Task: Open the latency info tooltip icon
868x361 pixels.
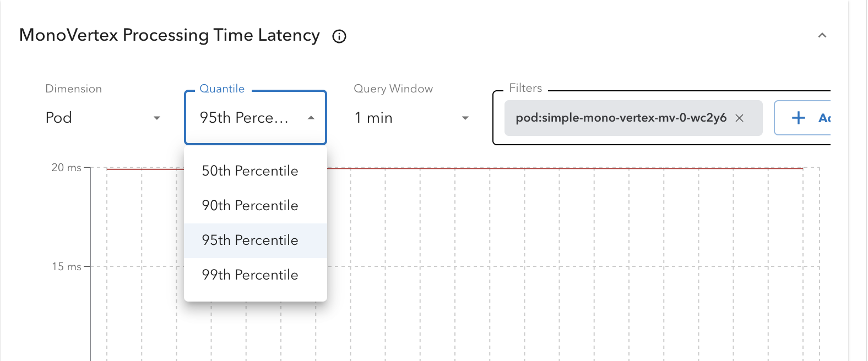Action: point(339,36)
